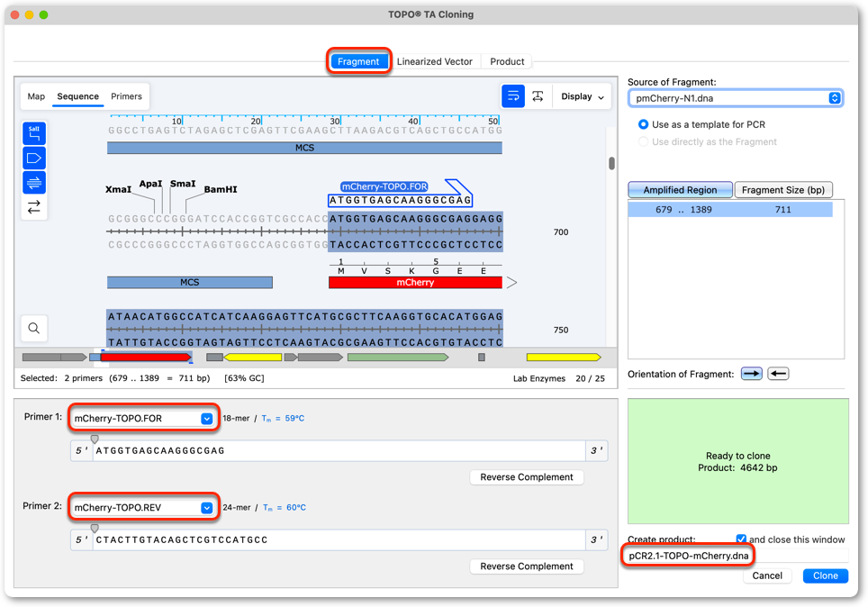Viewport: 868px width, 607px height.
Task: Open the Sequence view tab
Action: [77, 96]
